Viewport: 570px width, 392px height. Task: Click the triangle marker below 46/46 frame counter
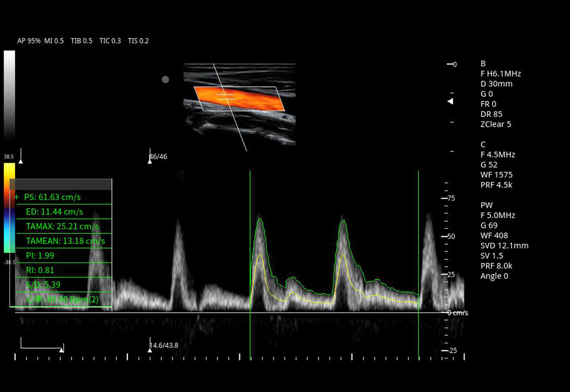[x=150, y=162]
